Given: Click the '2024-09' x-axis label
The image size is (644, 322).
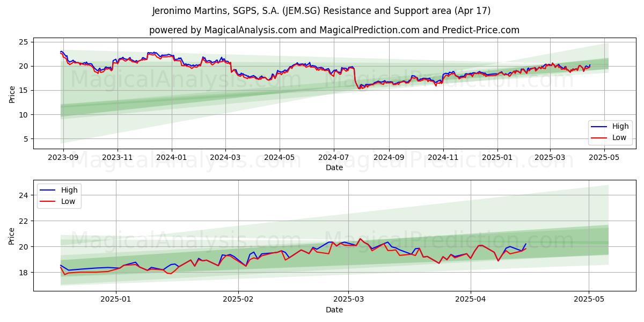Looking at the screenshot, I should pos(389,157).
